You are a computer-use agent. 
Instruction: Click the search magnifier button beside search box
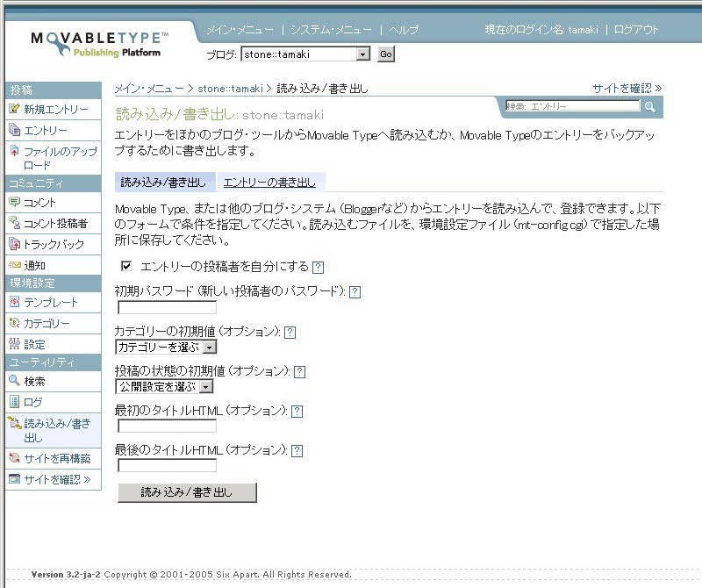650,107
